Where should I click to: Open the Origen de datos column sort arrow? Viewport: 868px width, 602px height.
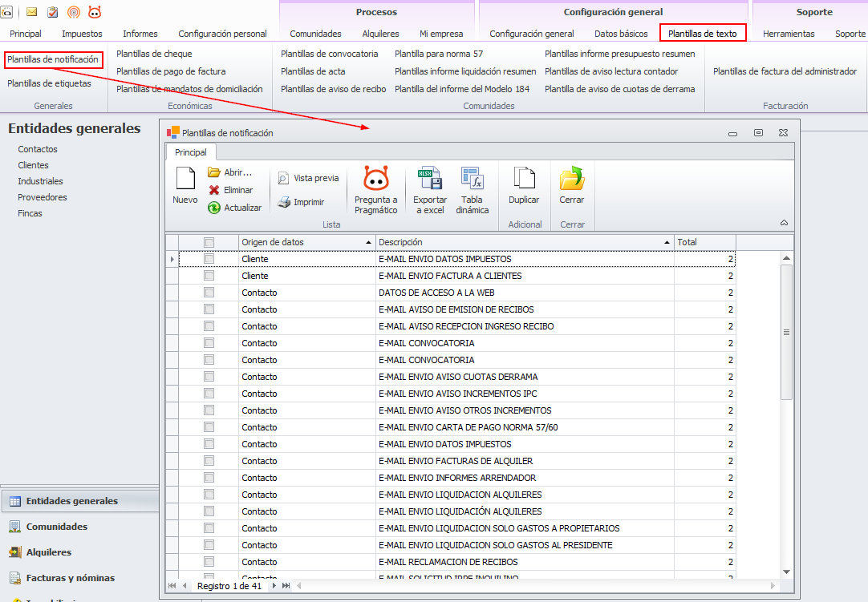click(368, 242)
